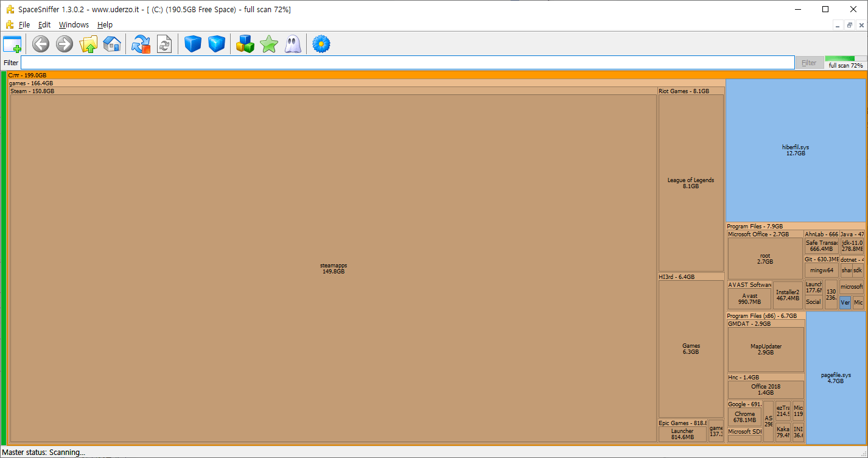Click the ghost icon in toolbar
The height and width of the screenshot is (458, 868).
point(293,44)
